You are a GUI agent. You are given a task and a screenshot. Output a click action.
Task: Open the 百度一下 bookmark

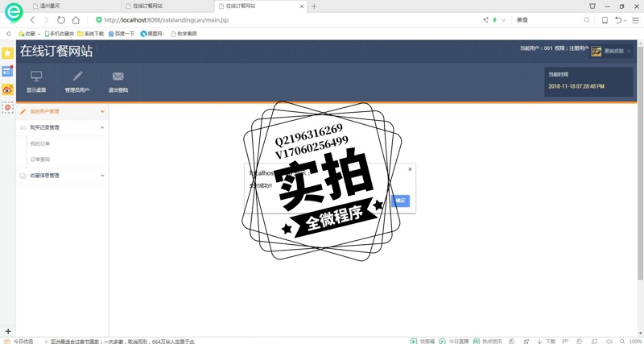coord(122,34)
